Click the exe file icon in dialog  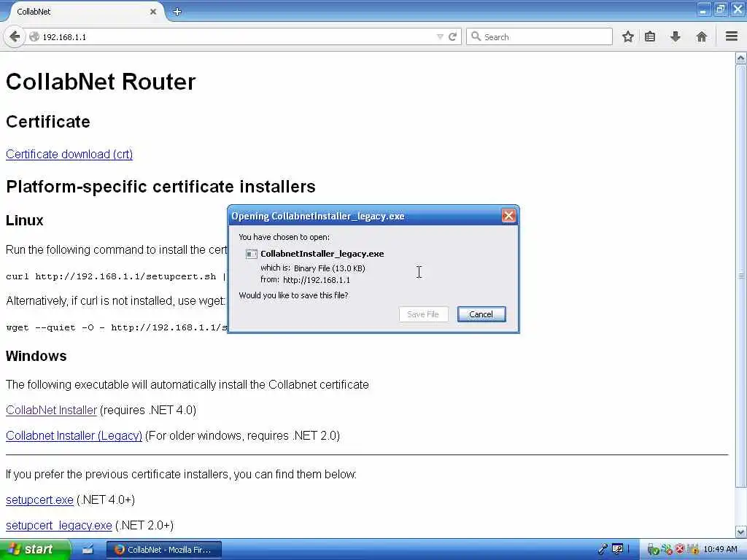(251, 254)
